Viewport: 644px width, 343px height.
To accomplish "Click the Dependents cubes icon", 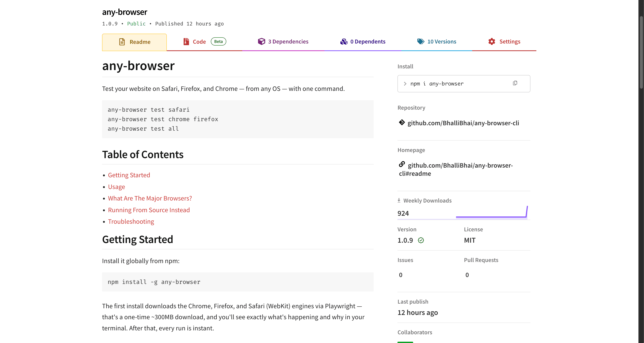I will coord(344,41).
